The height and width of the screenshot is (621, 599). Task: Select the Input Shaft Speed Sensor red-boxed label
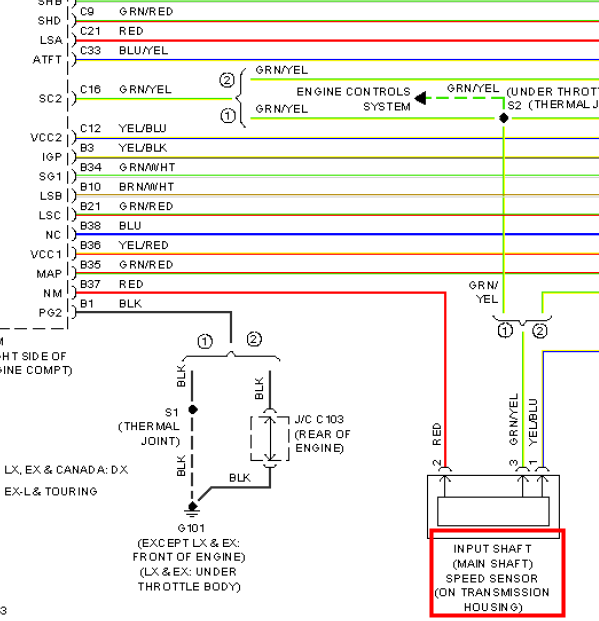pyautogui.click(x=497, y=573)
